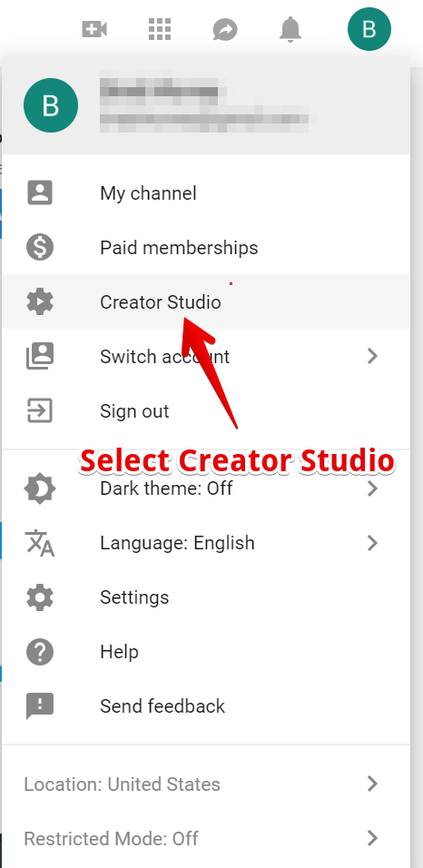Image resolution: width=423 pixels, height=868 pixels.
Task: Click Sign out
Action: pyautogui.click(x=206, y=411)
